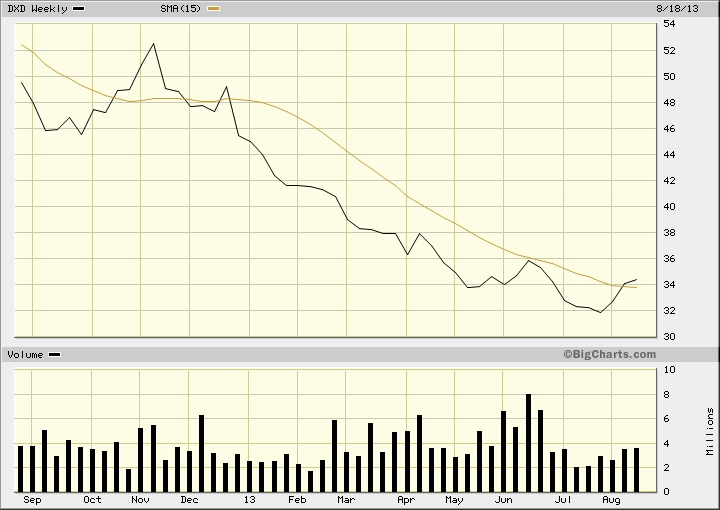Click the 0 value on the volume axis

tap(666, 492)
